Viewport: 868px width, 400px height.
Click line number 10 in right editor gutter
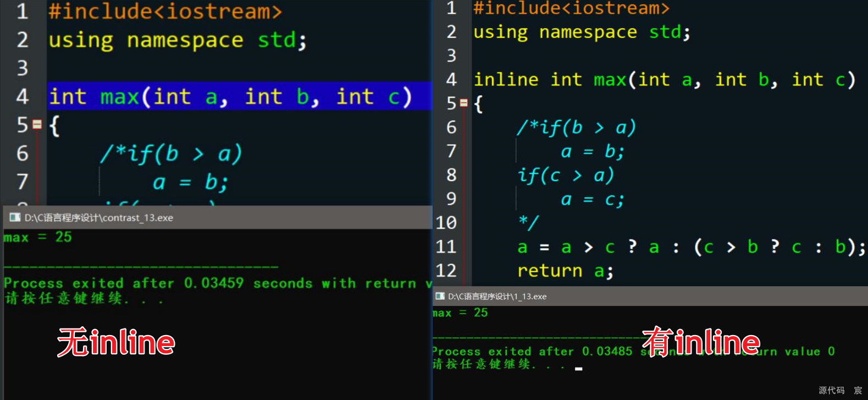click(446, 223)
